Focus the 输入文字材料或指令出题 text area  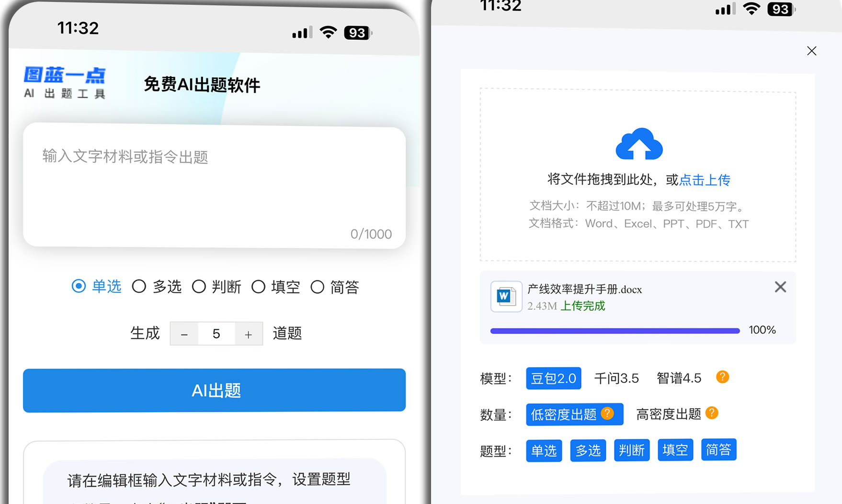tap(215, 187)
